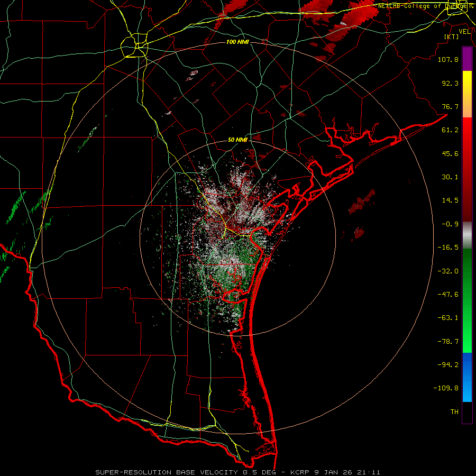The height and width of the screenshot is (476, 476).
Task: Click the -32.0 legend value
Action: 448,271
